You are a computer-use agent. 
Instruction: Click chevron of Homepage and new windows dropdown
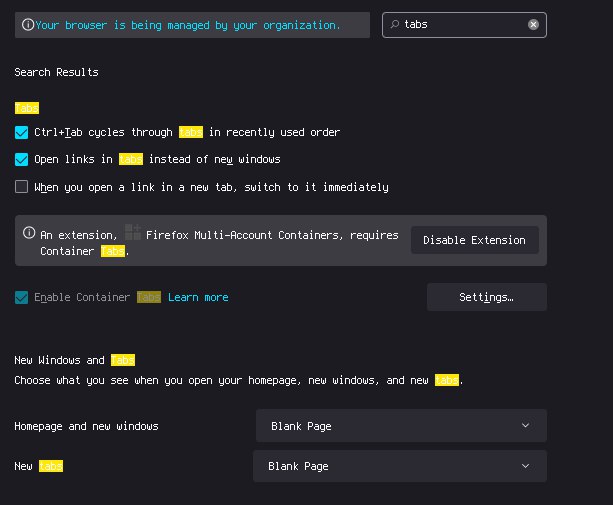[x=525, y=425]
